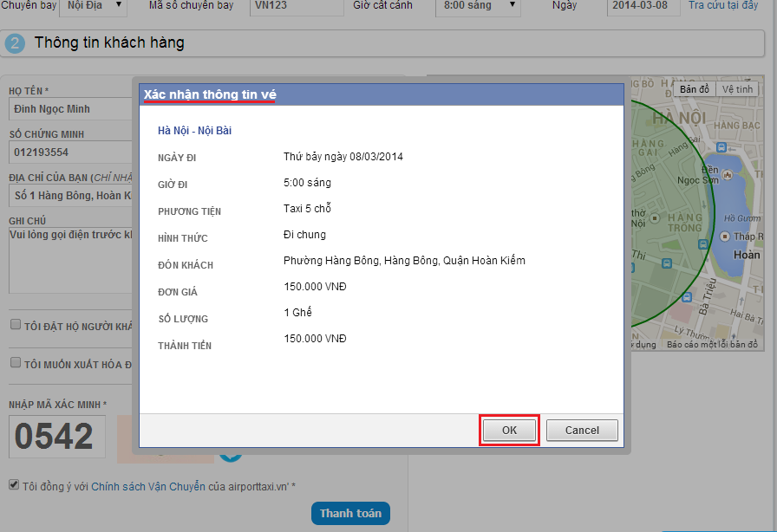Click the OK button in confirmation dialog
Image resolution: width=777 pixels, height=532 pixels.
click(x=509, y=430)
